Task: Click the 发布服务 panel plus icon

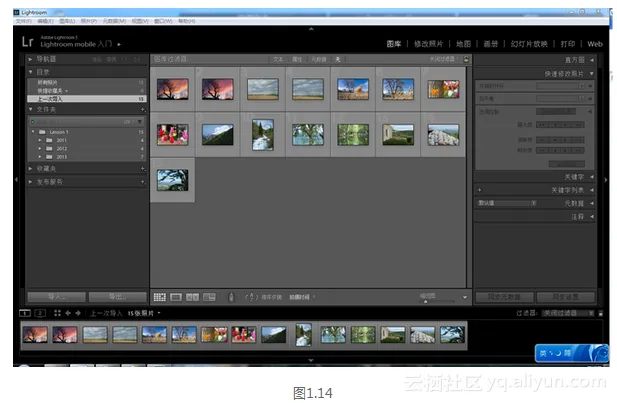Action: tap(142, 182)
